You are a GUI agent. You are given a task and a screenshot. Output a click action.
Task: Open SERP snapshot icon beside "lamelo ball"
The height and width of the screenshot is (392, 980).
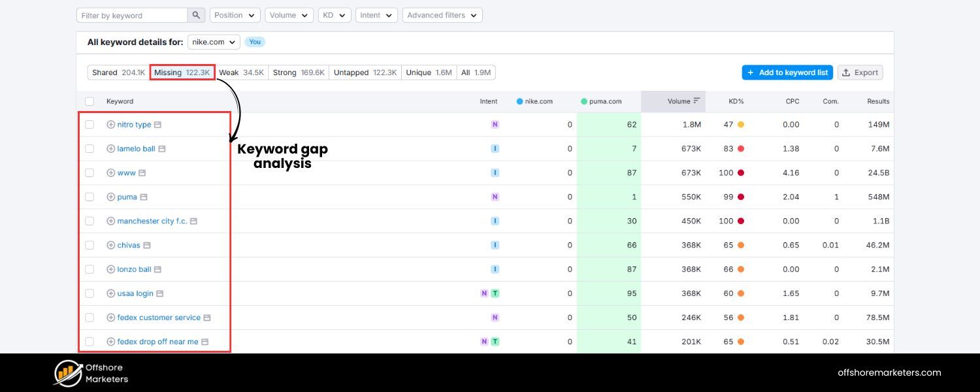click(x=162, y=148)
